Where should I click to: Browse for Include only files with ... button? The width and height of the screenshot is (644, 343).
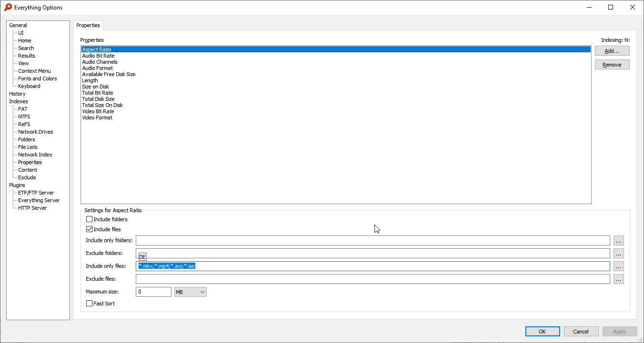pyautogui.click(x=619, y=266)
